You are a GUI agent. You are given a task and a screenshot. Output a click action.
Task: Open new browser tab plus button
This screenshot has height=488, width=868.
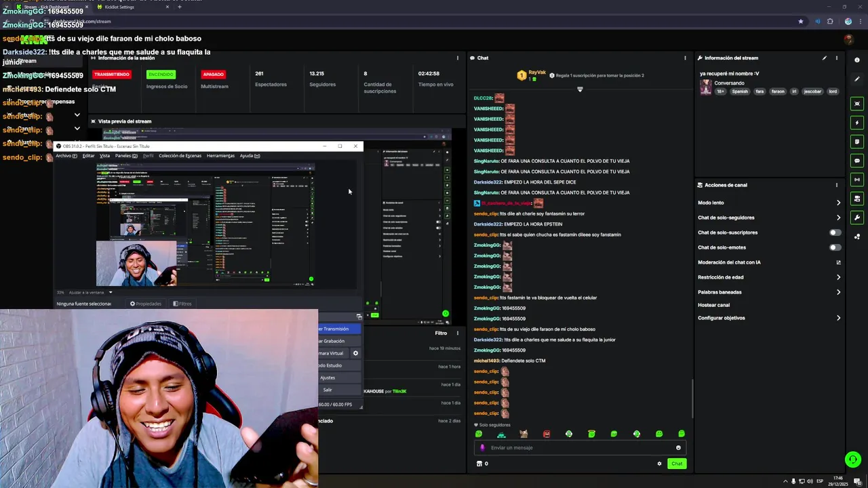point(180,7)
